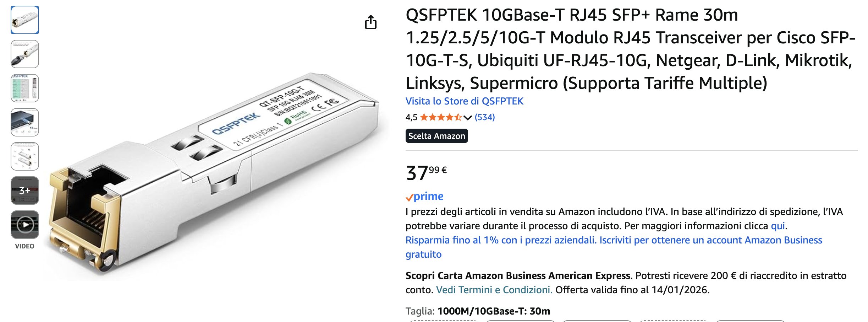
Task: Click the 37,99 € price
Action: click(426, 173)
